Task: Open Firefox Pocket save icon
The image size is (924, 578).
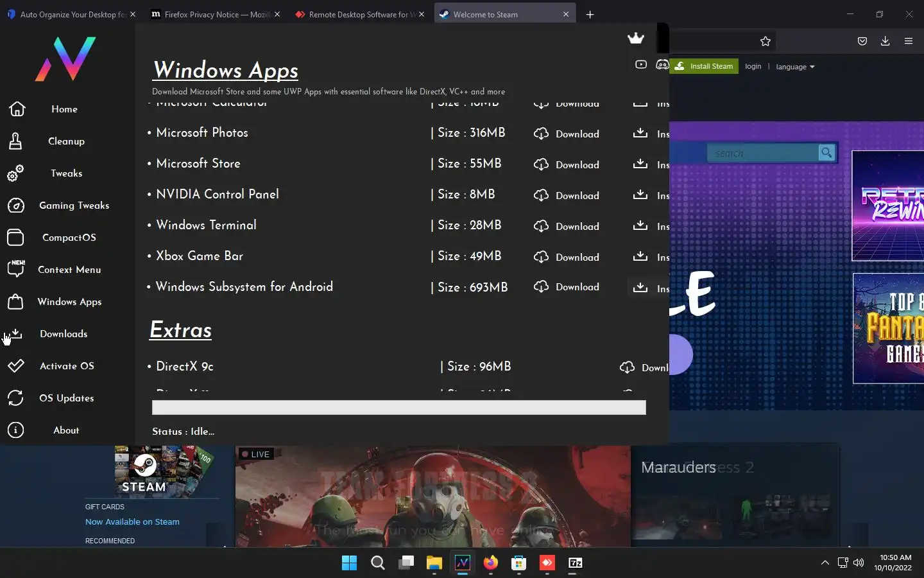Action: pos(862,41)
